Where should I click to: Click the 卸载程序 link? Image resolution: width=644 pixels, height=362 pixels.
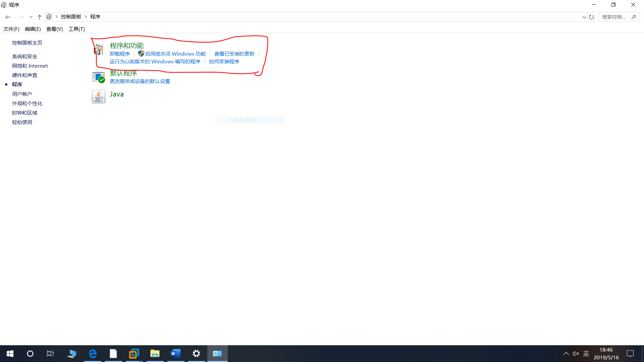(120, 54)
